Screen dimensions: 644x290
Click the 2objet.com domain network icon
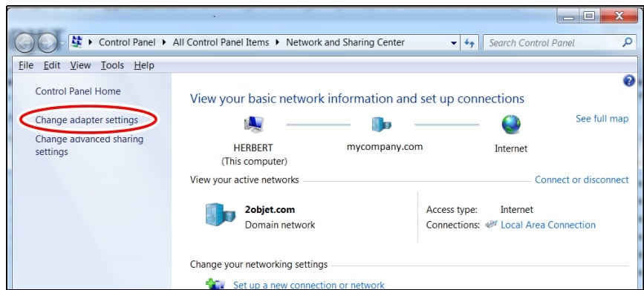pyautogui.click(x=220, y=215)
